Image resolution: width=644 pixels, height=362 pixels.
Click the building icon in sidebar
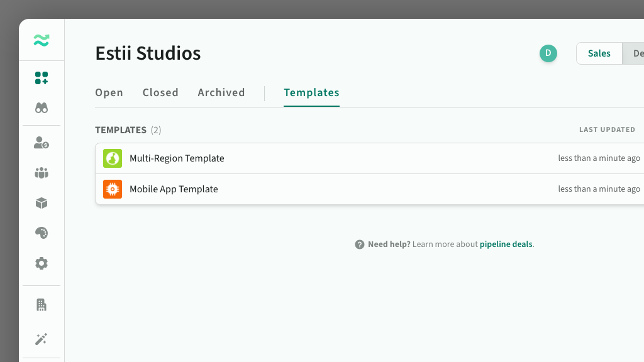[42, 305]
